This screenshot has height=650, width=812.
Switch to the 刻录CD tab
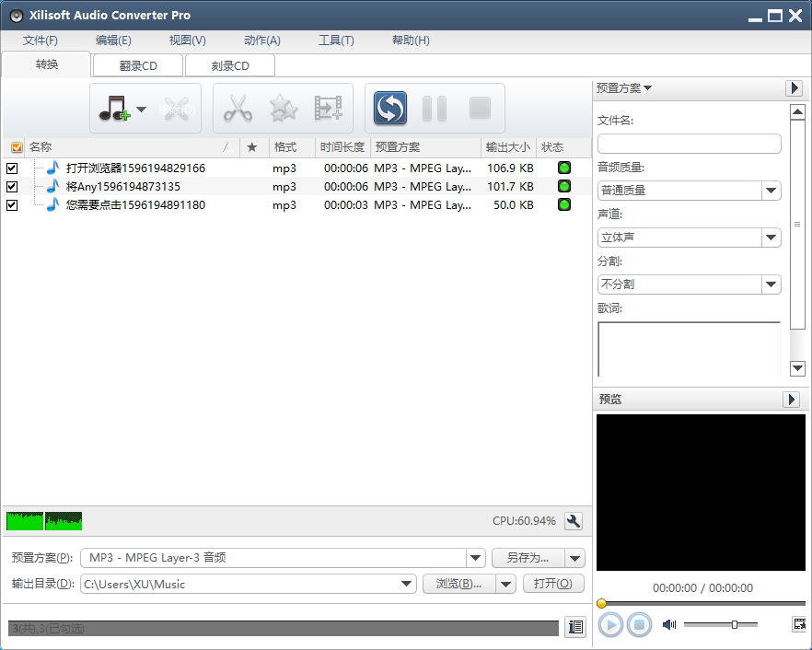tap(230, 65)
